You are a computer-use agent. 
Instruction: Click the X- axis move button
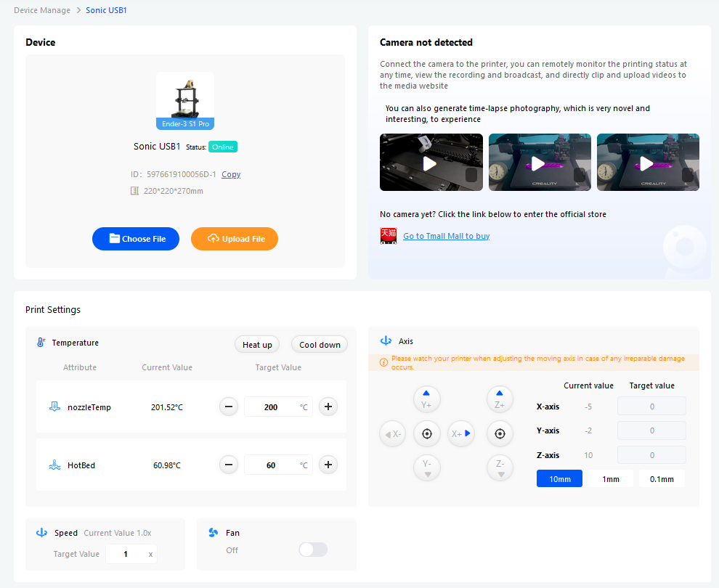pyautogui.click(x=392, y=433)
